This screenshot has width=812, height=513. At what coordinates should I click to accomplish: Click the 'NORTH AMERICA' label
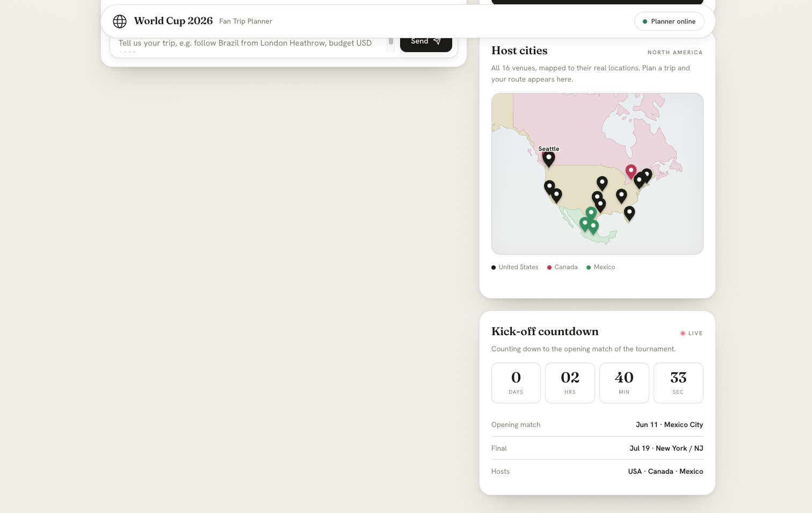tap(675, 53)
